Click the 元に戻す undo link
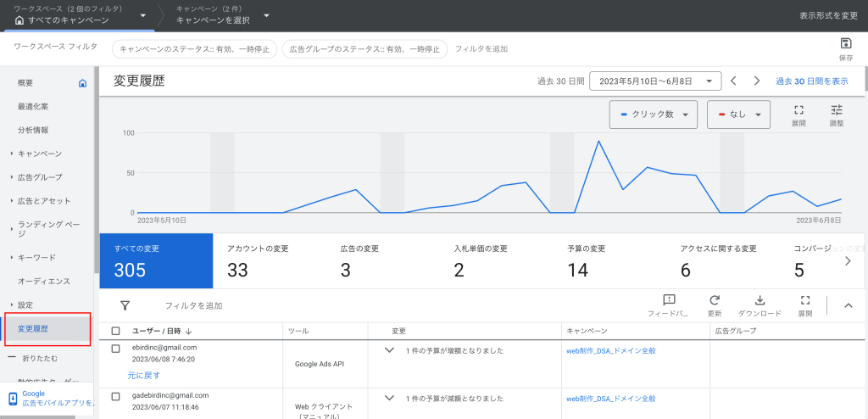868x419 pixels. click(x=144, y=375)
